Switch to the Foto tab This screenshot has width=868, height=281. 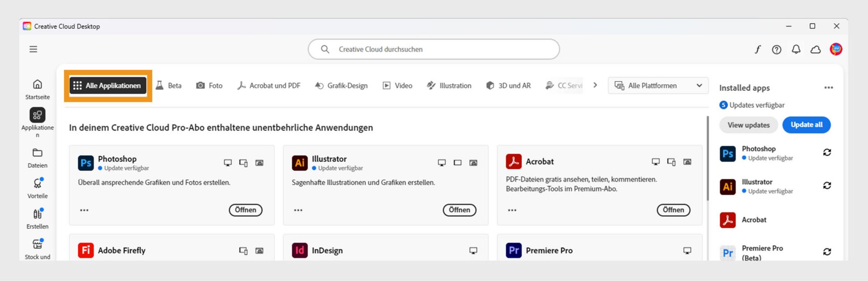209,86
